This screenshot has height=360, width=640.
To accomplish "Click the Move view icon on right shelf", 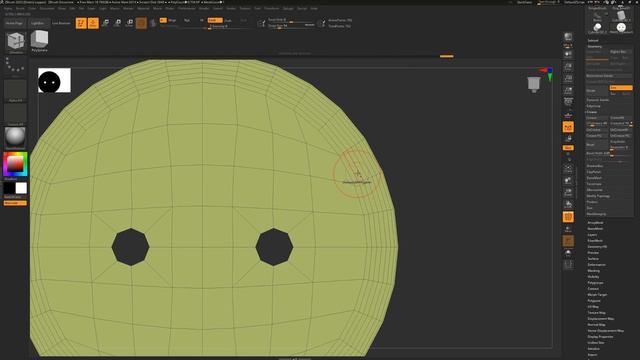I will coord(568,180).
